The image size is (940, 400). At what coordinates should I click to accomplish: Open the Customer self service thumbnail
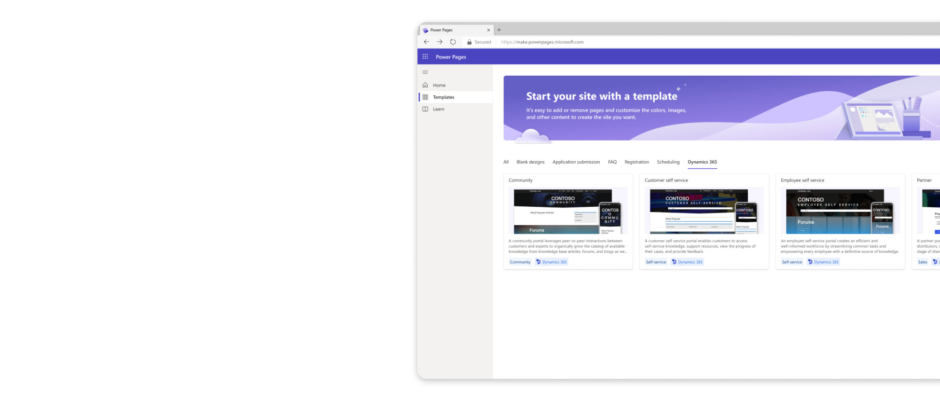[704, 210]
